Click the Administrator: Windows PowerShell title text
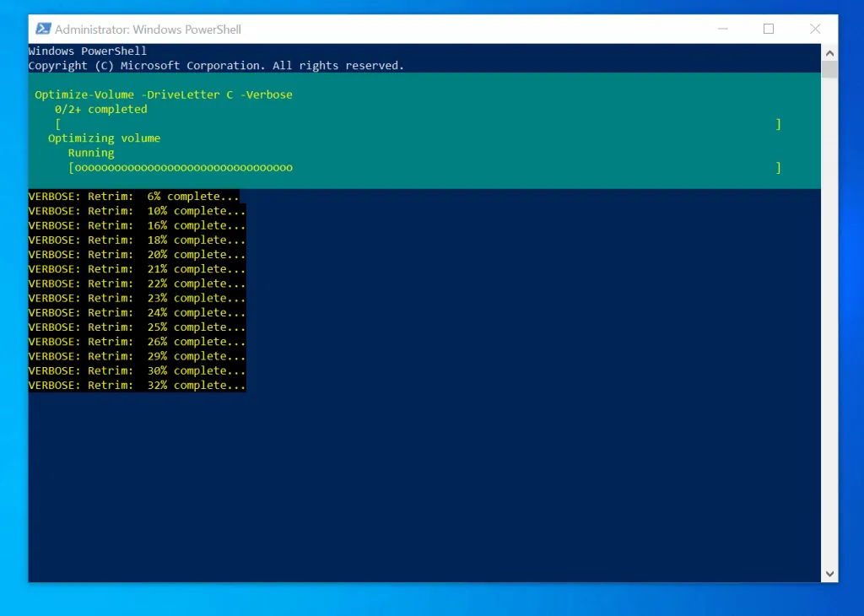 (148, 28)
